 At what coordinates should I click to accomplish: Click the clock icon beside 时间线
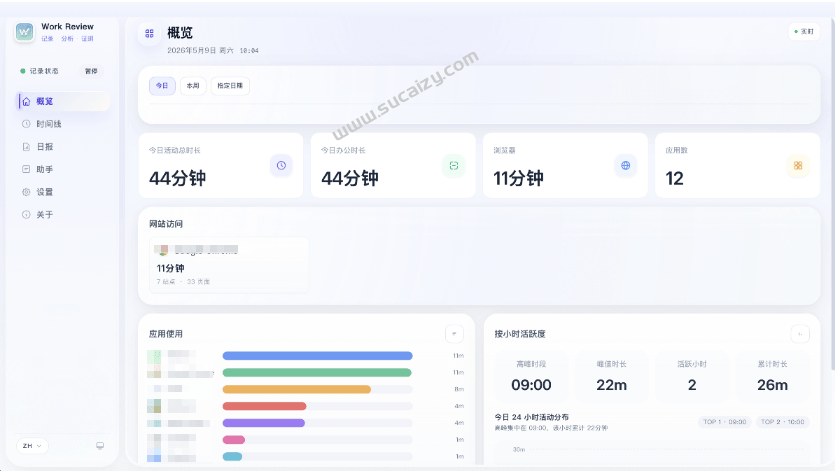click(26, 124)
